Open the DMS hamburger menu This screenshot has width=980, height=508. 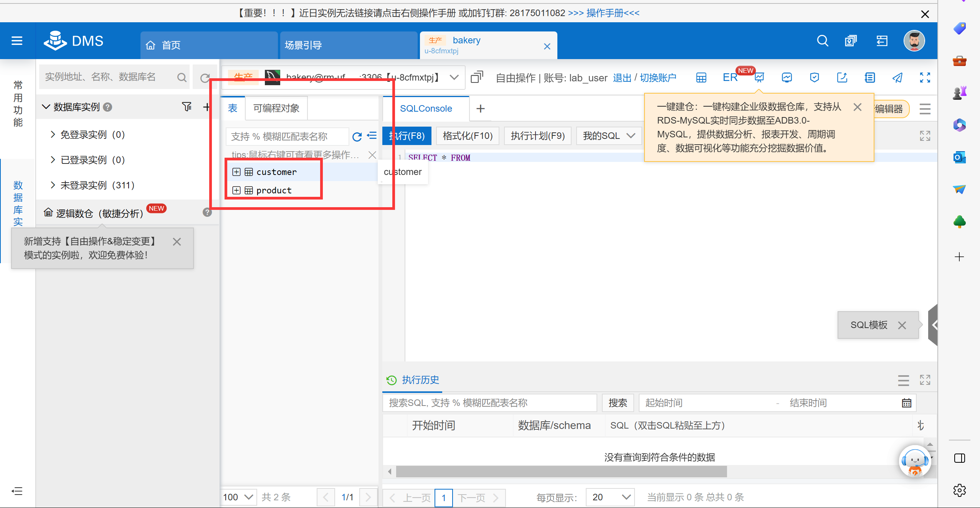(x=17, y=41)
